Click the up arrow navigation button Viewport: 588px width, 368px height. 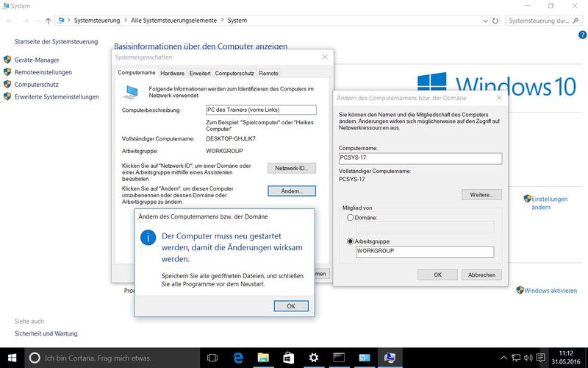[48, 21]
